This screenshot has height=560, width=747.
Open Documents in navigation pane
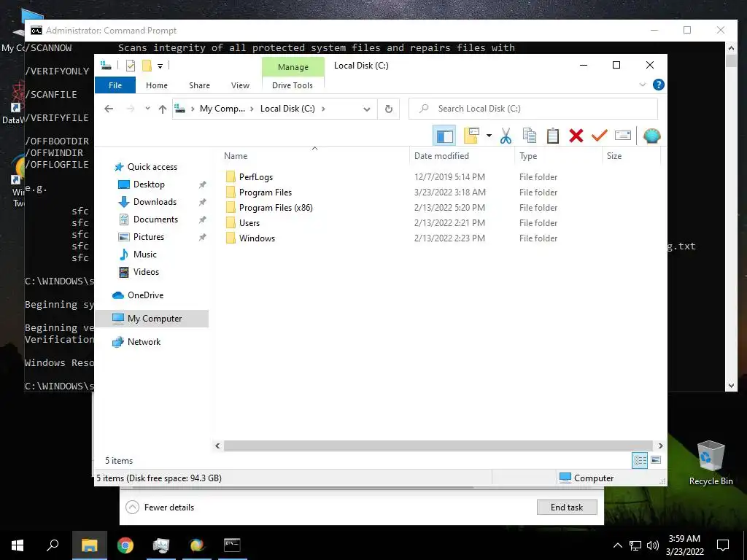coord(155,219)
